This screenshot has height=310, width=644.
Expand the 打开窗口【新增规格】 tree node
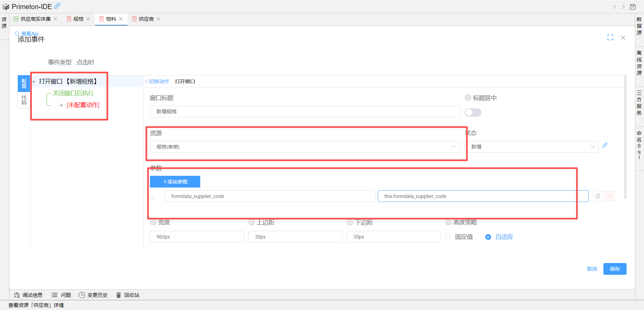tap(34, 82)
